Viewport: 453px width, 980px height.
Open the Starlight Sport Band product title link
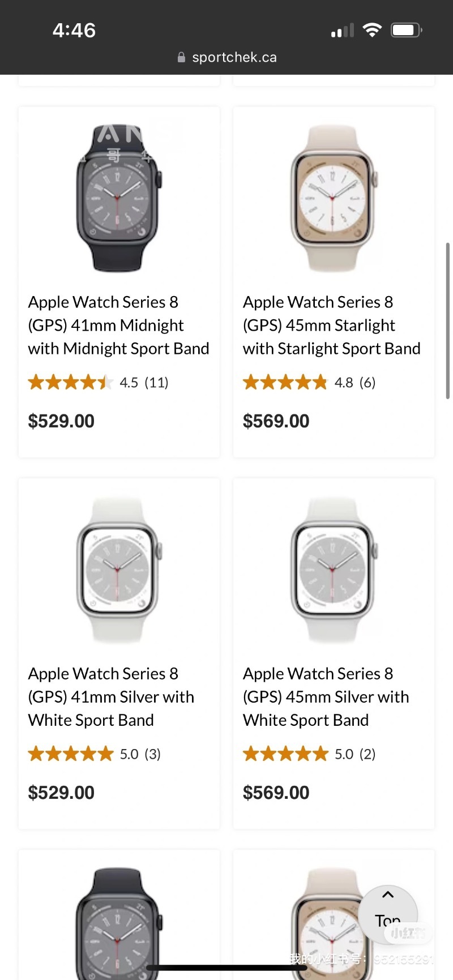point(331,325)
